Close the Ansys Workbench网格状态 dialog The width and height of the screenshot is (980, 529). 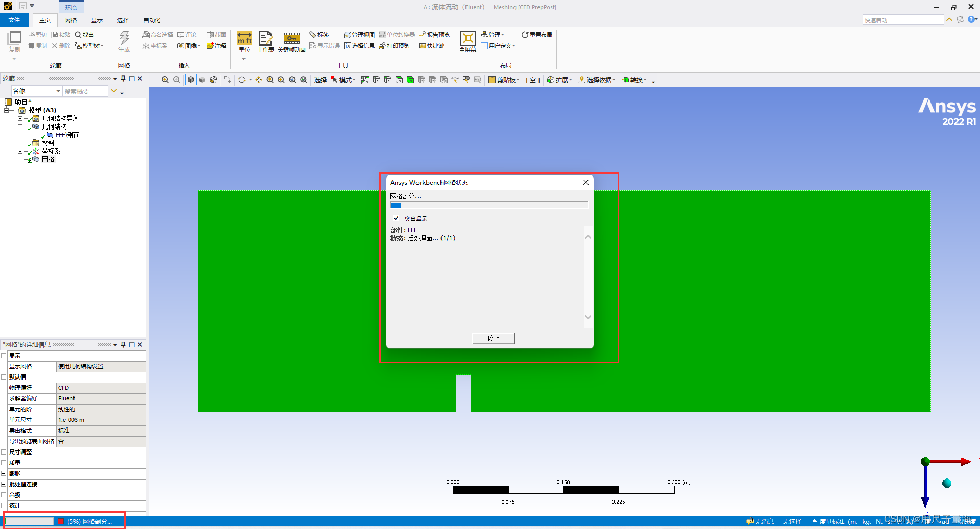(586, 182)
